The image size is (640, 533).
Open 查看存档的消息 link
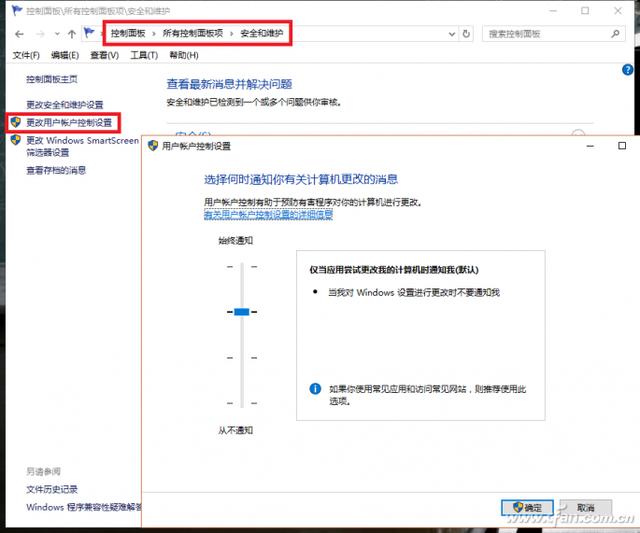coord(56,170)
